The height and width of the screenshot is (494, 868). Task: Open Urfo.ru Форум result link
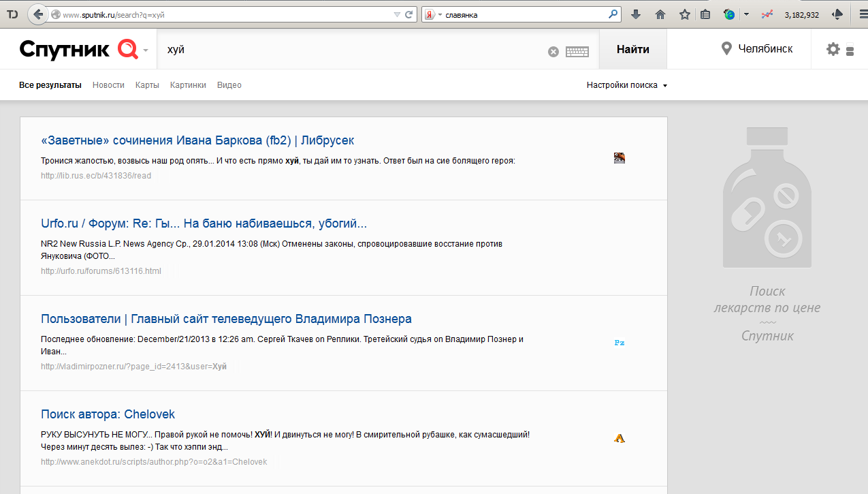[x=204, y=223]
